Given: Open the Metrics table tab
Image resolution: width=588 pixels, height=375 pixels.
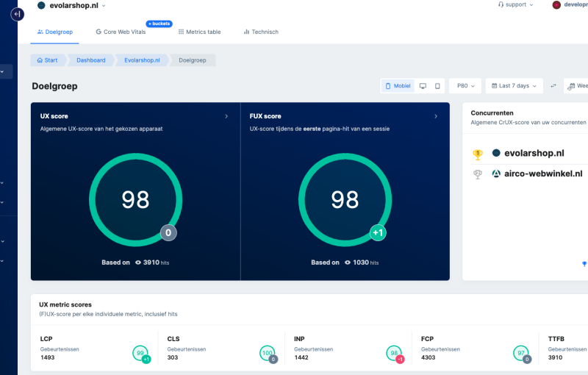Looking at the screenshot, I should pos(199,32).
